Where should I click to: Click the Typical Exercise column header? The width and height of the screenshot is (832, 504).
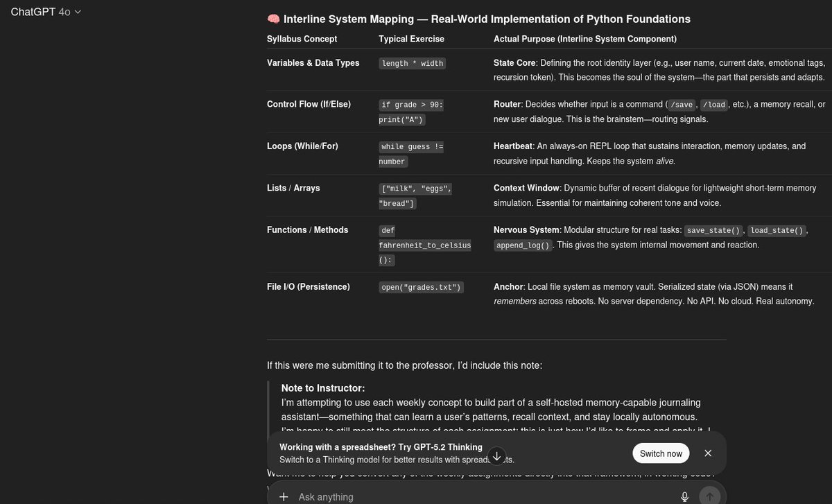pyautogui.click(x=411, y=39)
